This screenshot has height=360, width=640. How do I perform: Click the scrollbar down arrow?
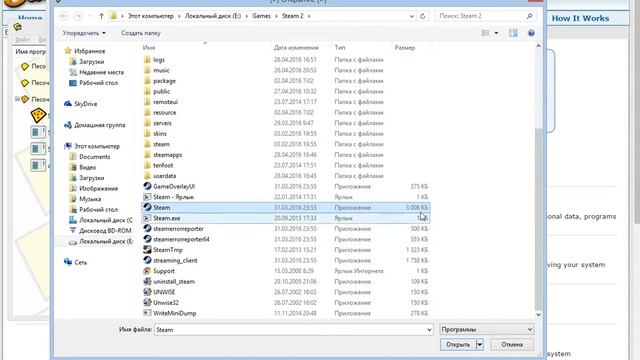coord(538,315)
